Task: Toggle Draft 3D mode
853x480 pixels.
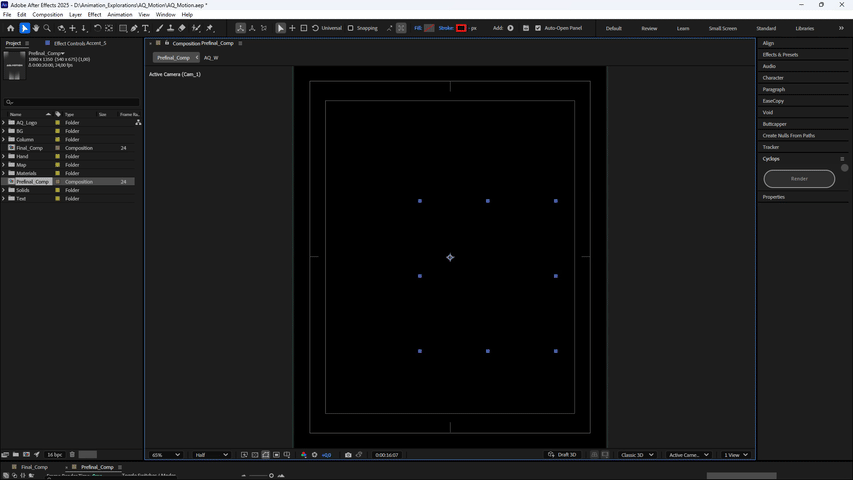Action: point(562,455)
